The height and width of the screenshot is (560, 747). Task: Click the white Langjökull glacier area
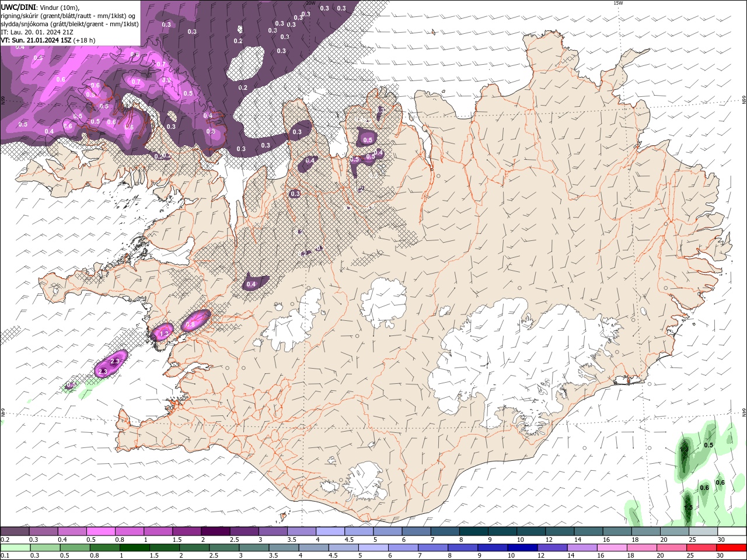tap(292, 324)
